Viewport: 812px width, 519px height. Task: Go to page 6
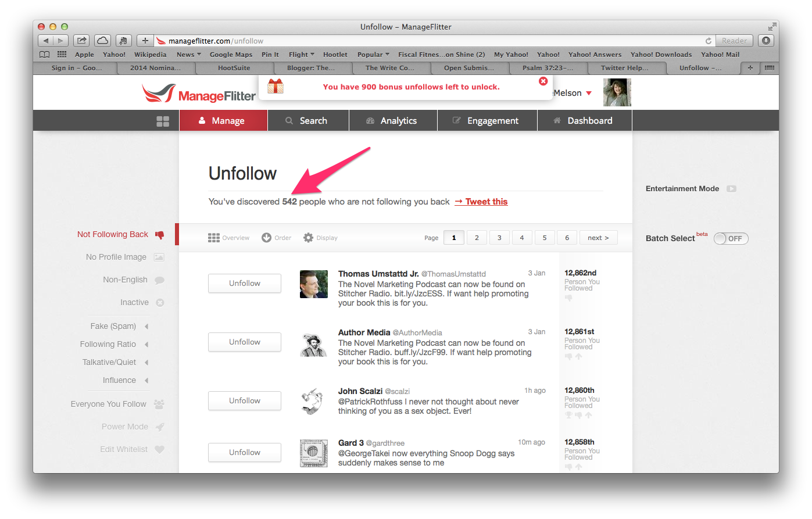(x=567, y=238)
